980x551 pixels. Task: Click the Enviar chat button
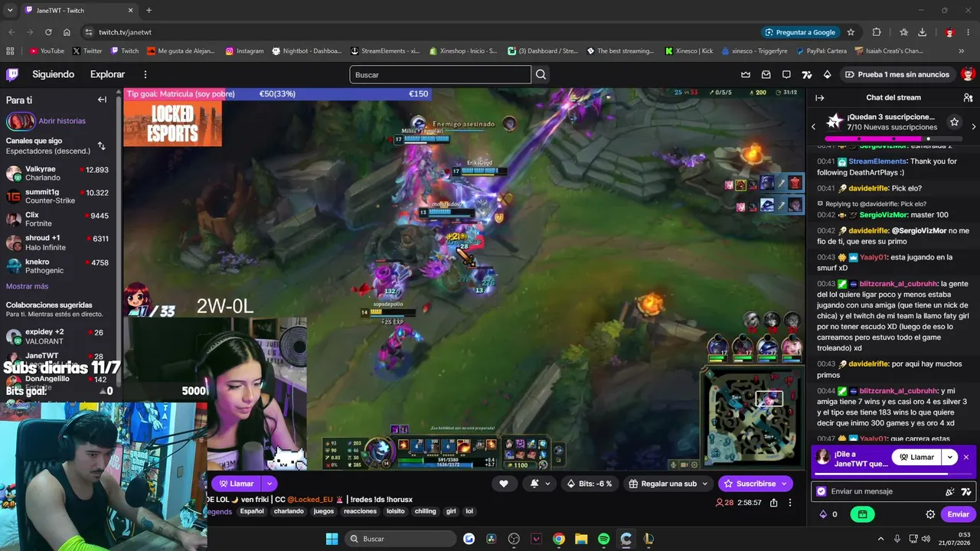click(x=958, y=514)
